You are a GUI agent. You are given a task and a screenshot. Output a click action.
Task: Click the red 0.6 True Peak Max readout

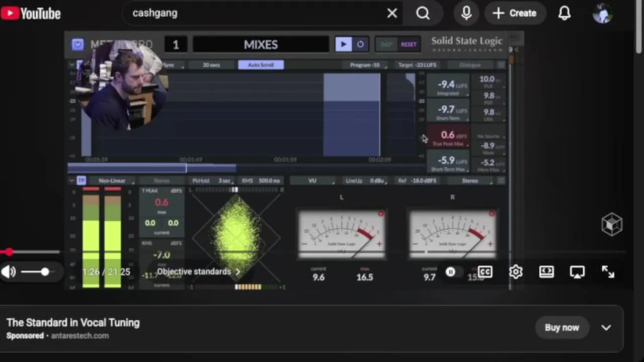click(448, 137)
